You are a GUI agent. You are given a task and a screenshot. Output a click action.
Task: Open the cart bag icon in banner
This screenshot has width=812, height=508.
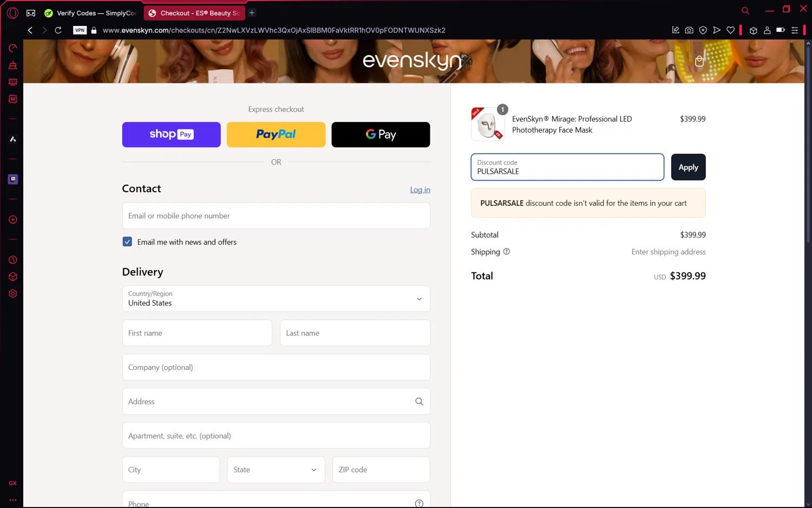[699, 61]
